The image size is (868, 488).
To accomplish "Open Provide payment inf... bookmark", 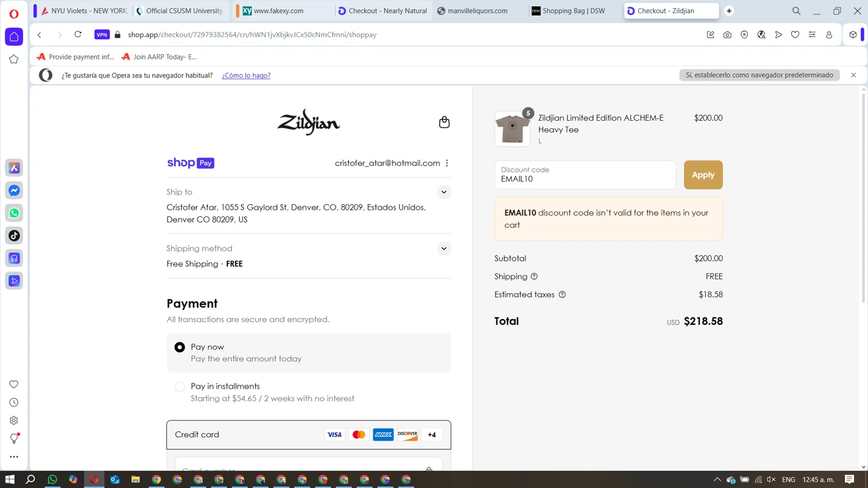I will point(76,57).
